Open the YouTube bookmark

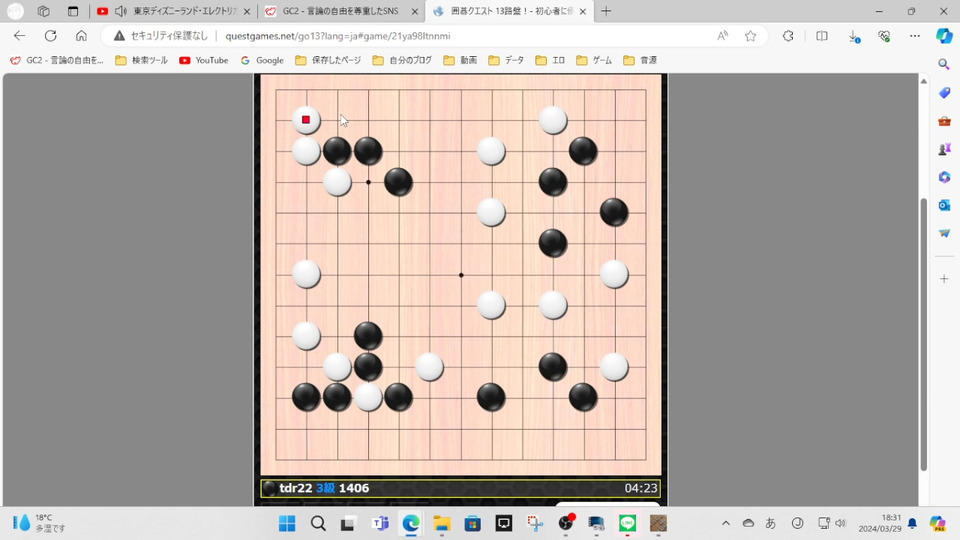click(204, 60)
